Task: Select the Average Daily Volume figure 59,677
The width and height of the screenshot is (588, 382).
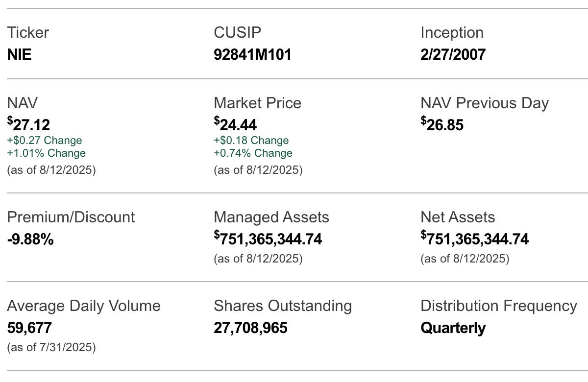Action: (x=29, y=328)
